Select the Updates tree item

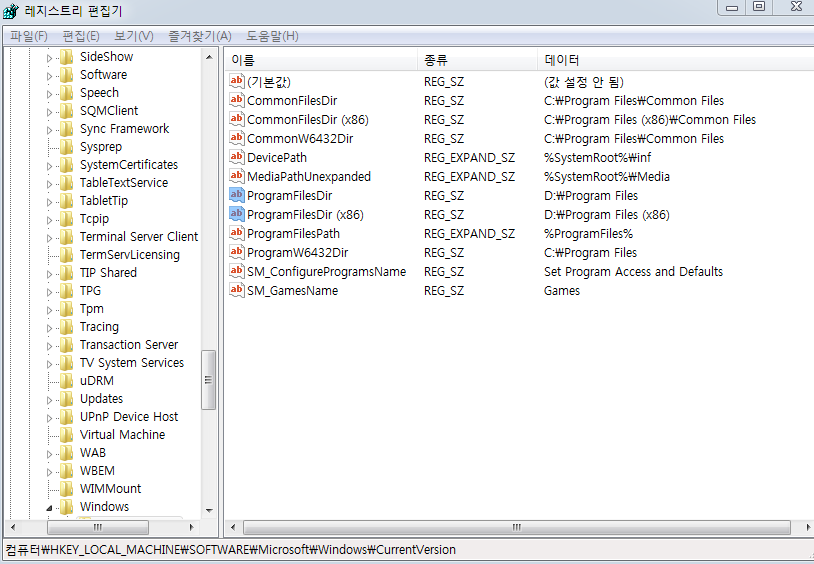point(101,399)
